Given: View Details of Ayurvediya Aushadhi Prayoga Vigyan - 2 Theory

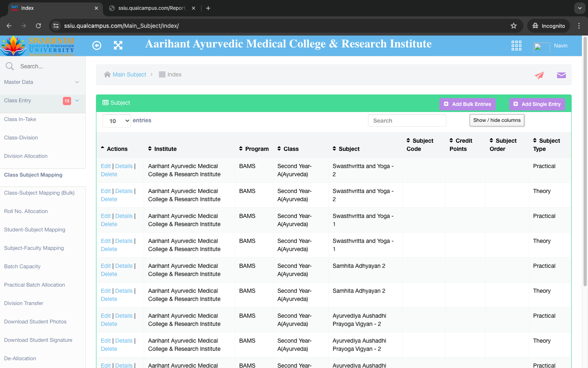Looking at the screenshot, I should click(124, 341).
